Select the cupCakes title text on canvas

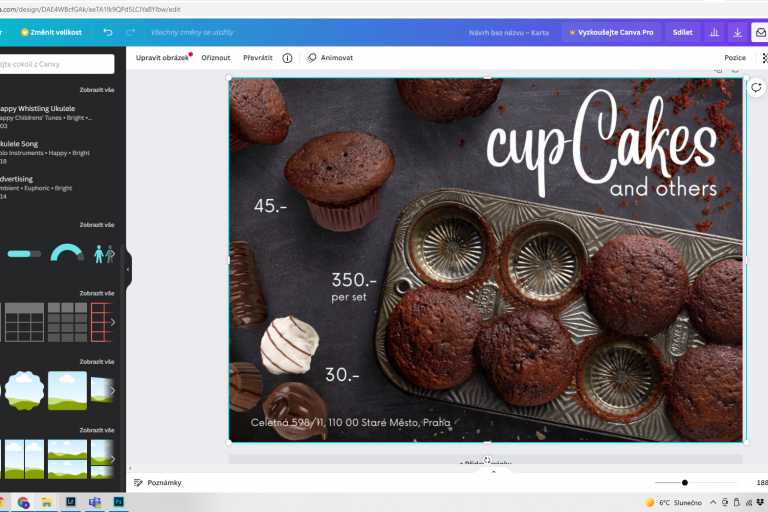(x=601, y=142)
